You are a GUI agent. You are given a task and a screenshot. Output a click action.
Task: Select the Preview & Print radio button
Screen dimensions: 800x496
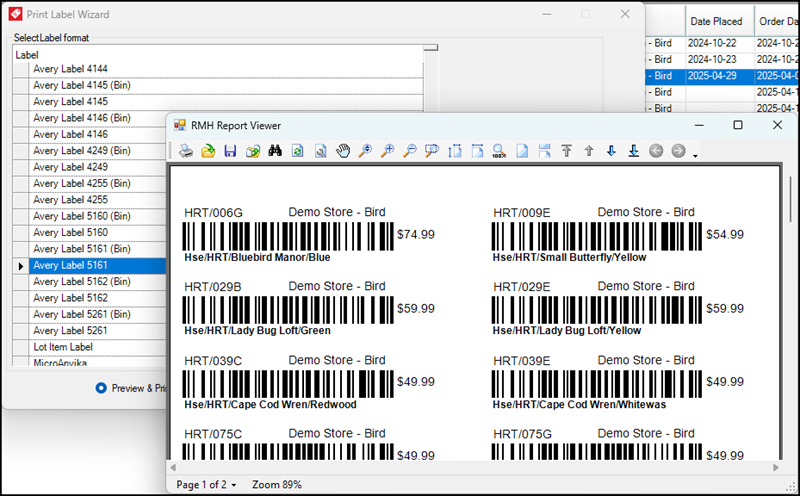(101, 388)
